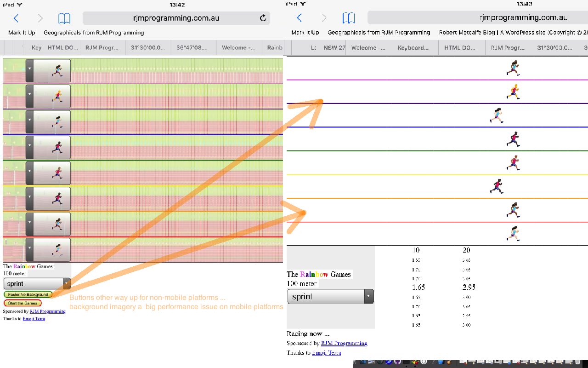
Task: Open runner dropdown in second lane, left window
Action: (48, 96)
